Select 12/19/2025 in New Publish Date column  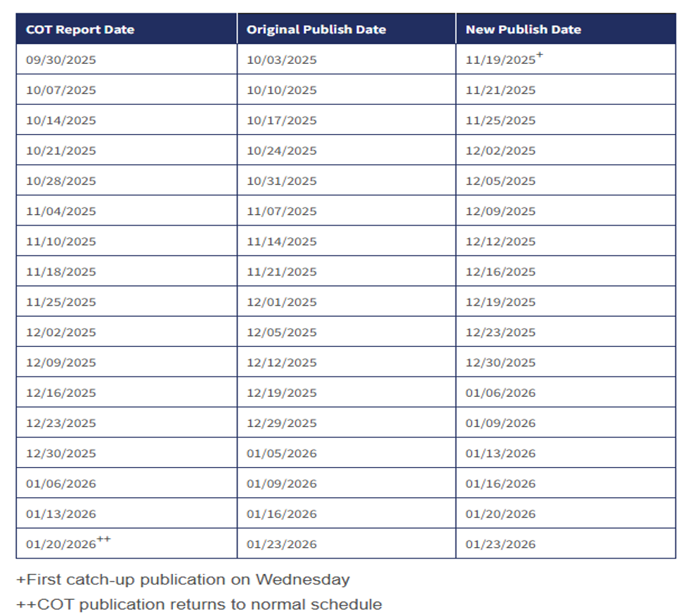500,302
